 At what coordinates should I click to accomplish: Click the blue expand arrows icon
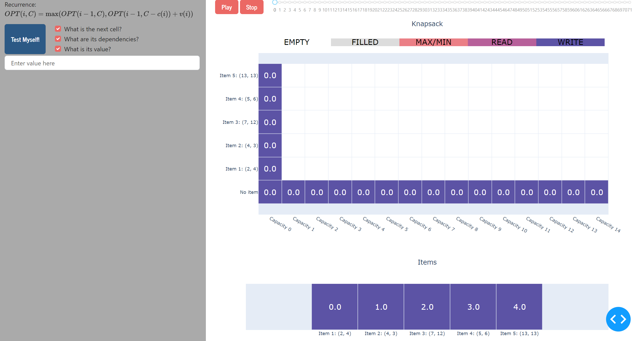click(x=618, y=319)
